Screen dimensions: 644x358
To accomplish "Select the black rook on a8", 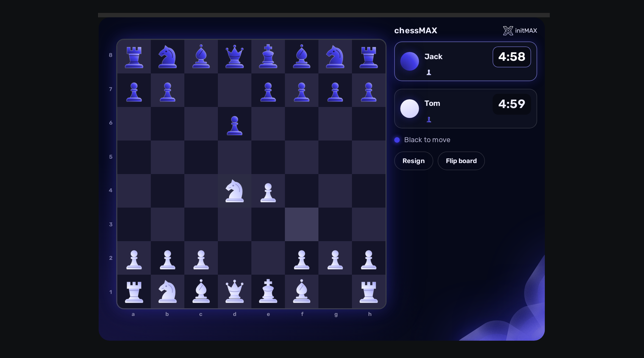I will click(134, 57).
